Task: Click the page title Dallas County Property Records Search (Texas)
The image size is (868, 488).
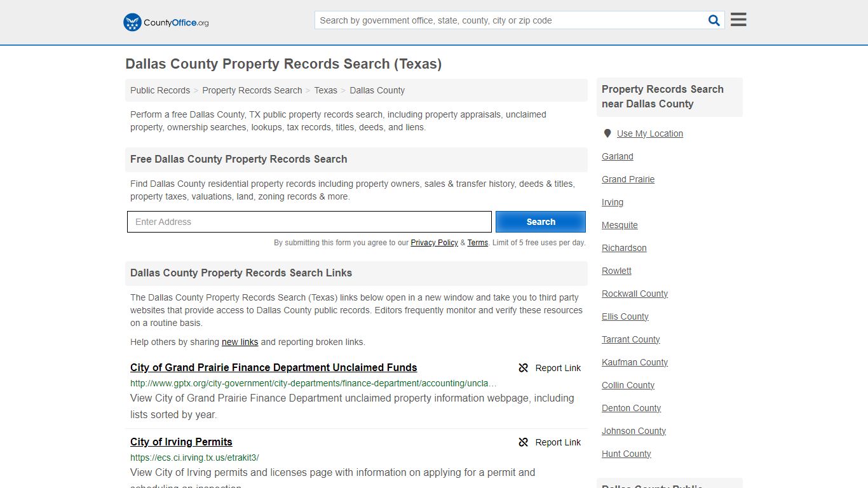Action: [283, 64]
